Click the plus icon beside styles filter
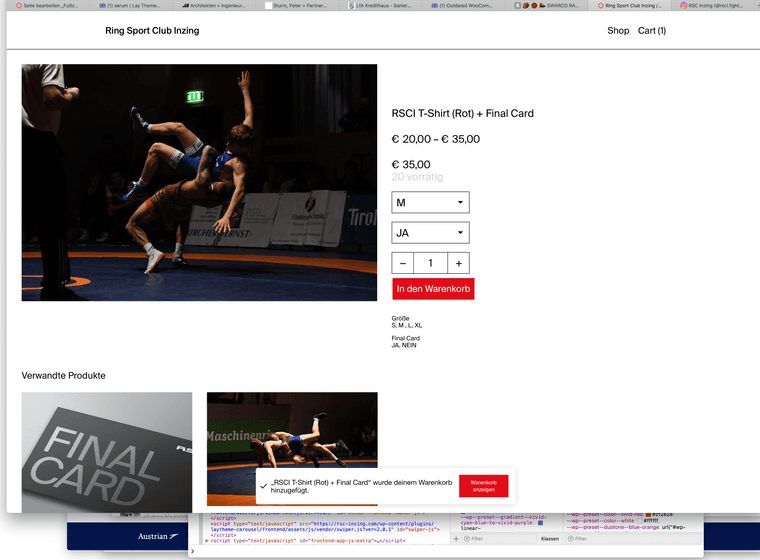Screen dimensions: 760x560 pyautogui.click(x=456, y=539)
